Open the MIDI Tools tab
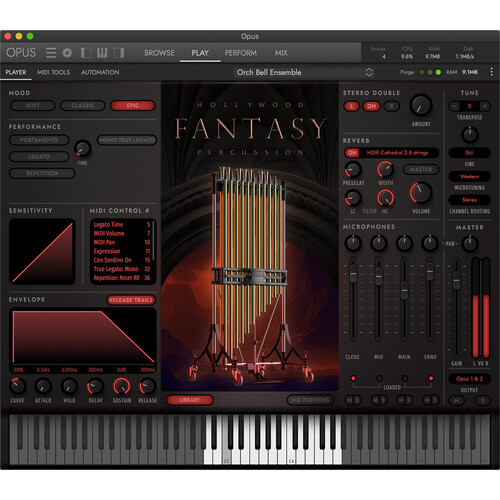 click(x=53, y=72)
